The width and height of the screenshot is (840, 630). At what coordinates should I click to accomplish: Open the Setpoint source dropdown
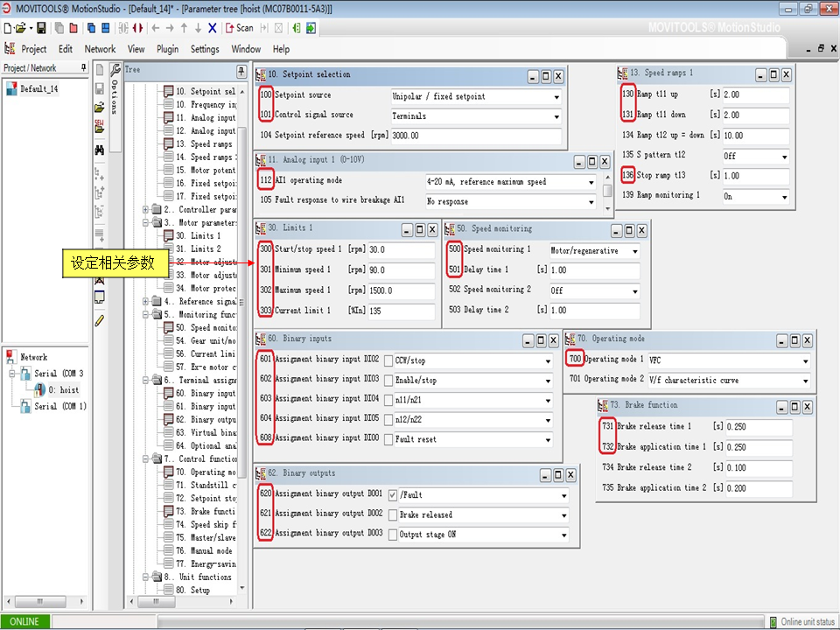pos(556,96)
